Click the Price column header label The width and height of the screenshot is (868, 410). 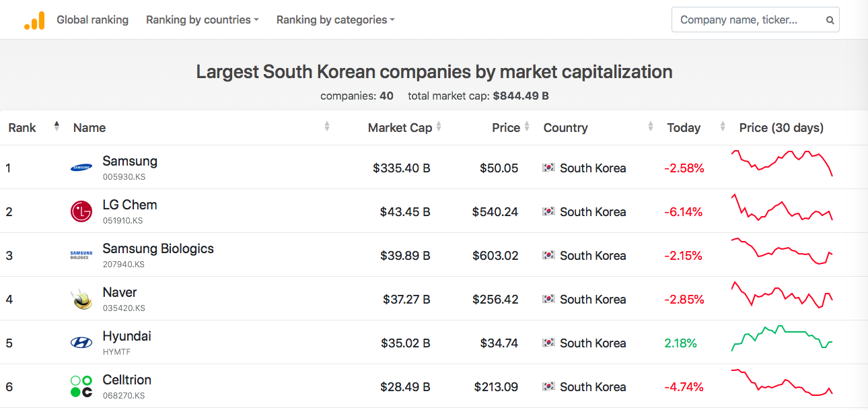[x=506, y=128]
